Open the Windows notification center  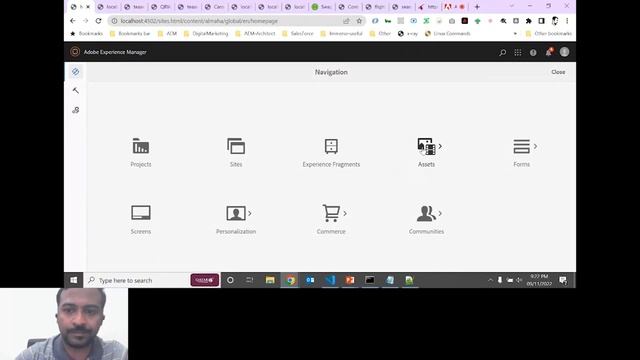click(x=563, y=280)
